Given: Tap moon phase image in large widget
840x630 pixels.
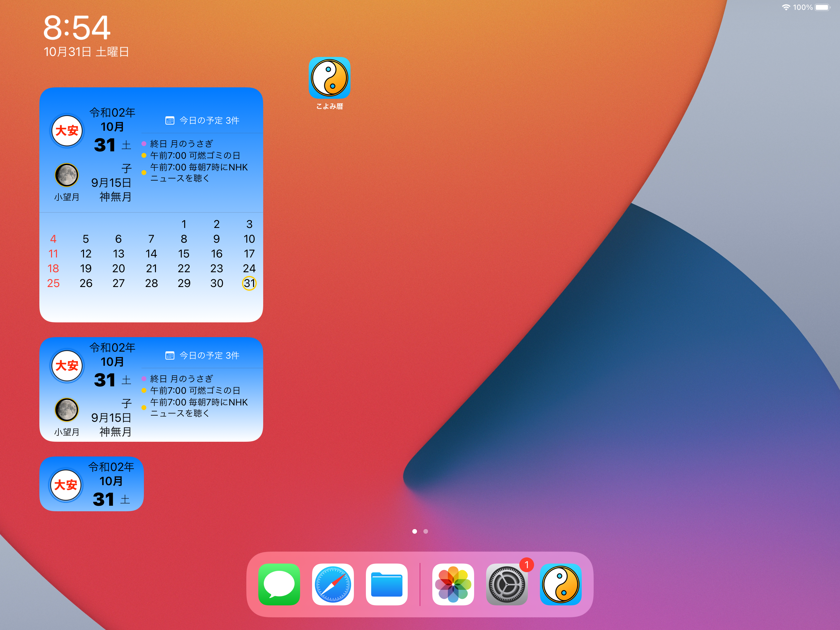Looking at the screenshot, I should click(67, 175).
